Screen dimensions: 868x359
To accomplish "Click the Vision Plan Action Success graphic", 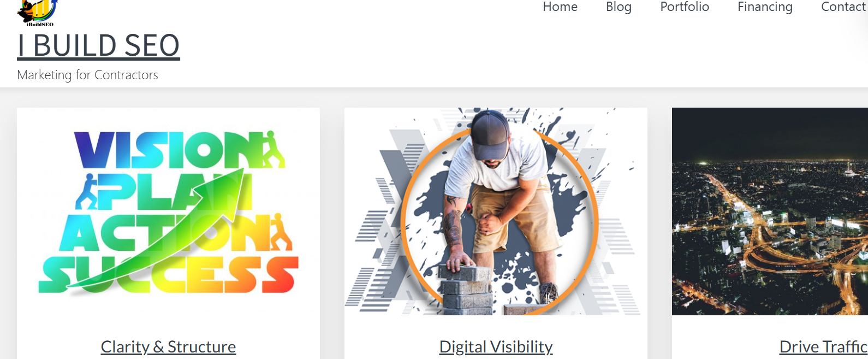I will (168, 211).
